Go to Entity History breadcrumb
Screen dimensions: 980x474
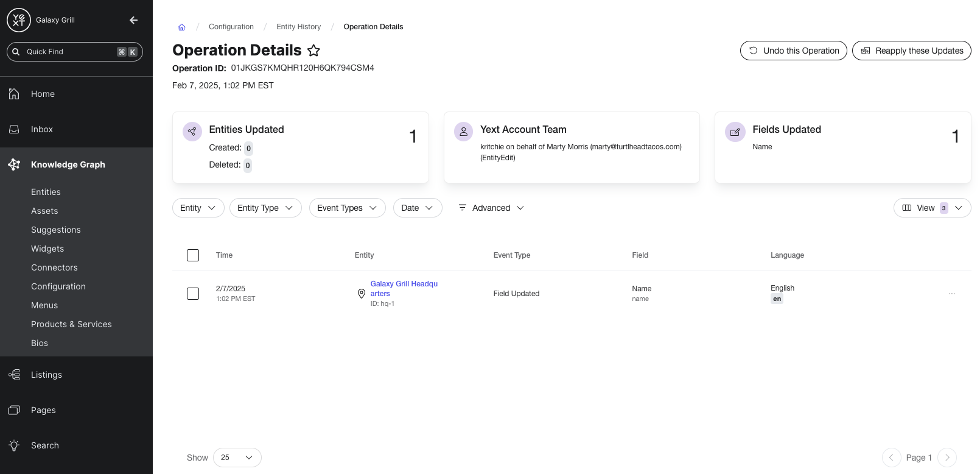click(x=298, y=27)
